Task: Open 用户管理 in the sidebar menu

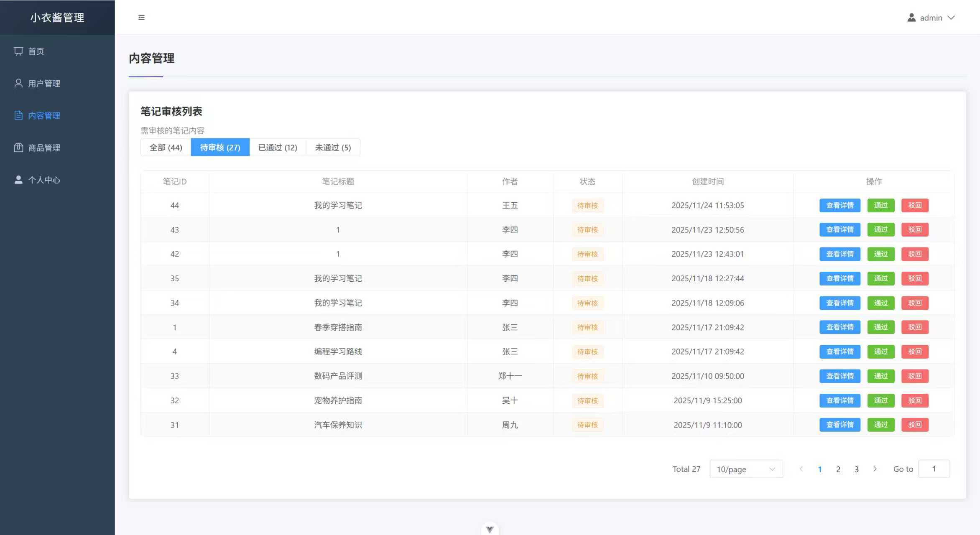Action: [x=44, y=83]
